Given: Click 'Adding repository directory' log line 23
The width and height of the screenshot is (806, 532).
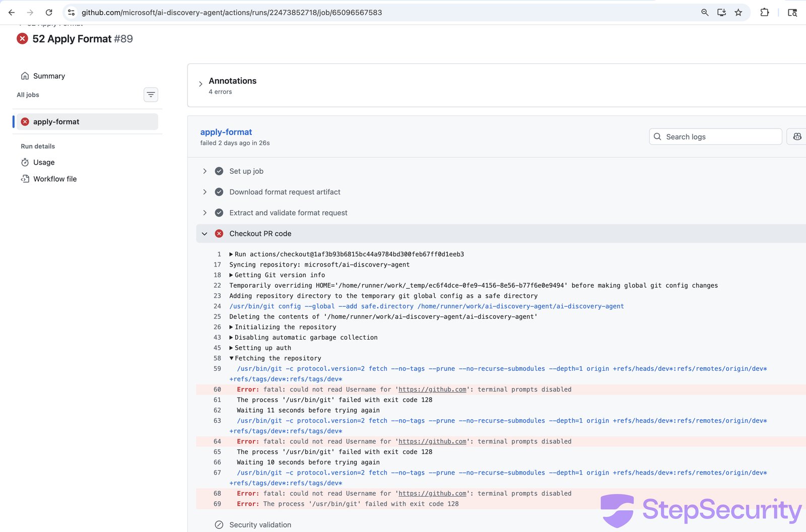Looking at the screenshot, I should [x=383, y=296].
